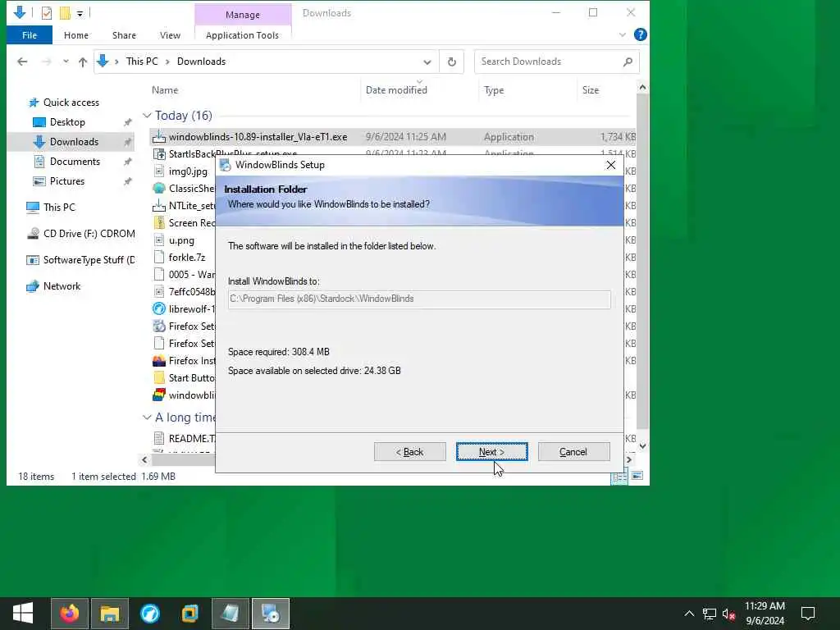Select the Manage contextual tab
This screenshot has height=630, width=840.
tap(243, 15)
